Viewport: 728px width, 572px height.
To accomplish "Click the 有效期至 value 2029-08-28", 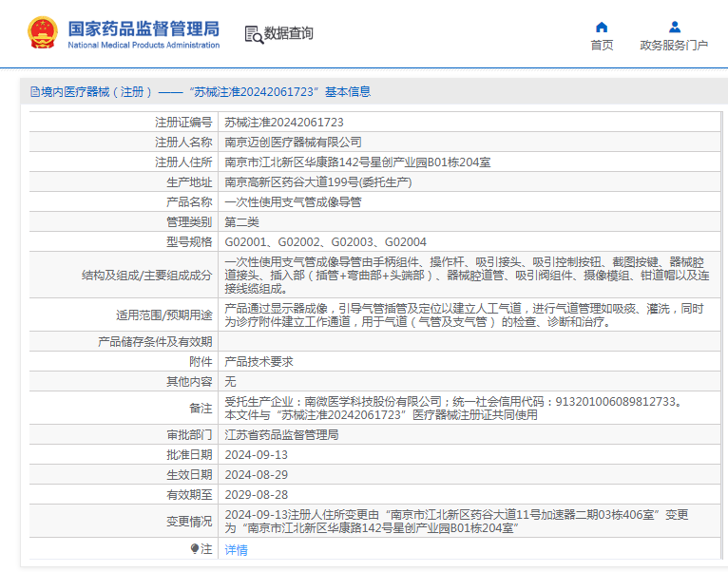I will click(x=256, y=494).
